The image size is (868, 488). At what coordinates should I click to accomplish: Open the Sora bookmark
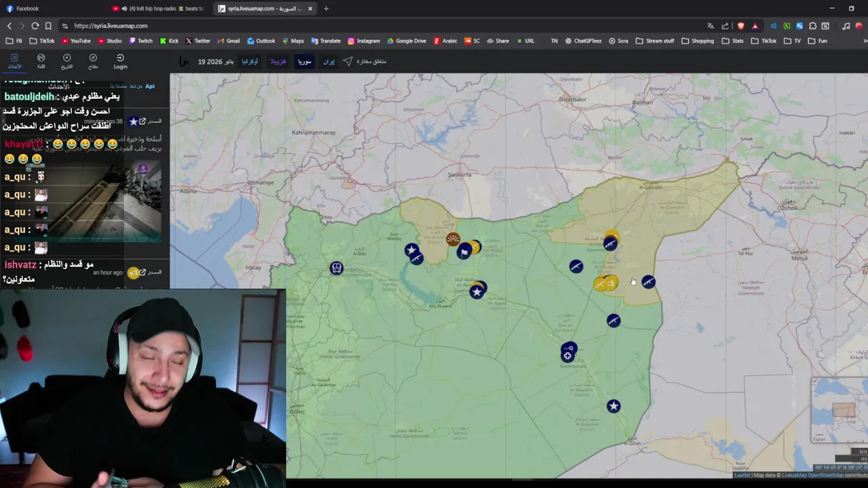(x=618, y=41)
